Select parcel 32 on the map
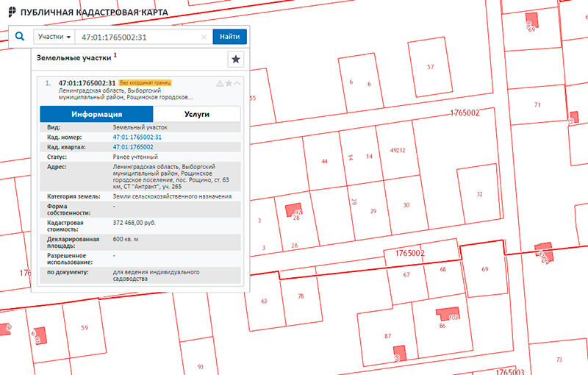Viewport: 588px width, 375px height. [480, 194]
